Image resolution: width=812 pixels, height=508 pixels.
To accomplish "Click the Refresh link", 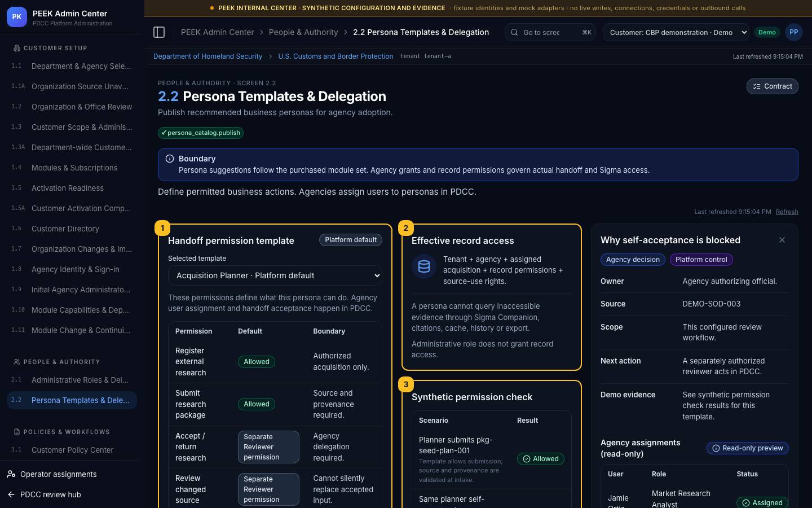I will coord(787,212).
